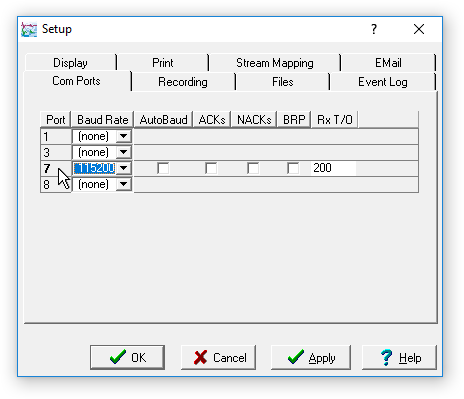Expand baud rate dropdown for port 8

[x=124, y=184]
